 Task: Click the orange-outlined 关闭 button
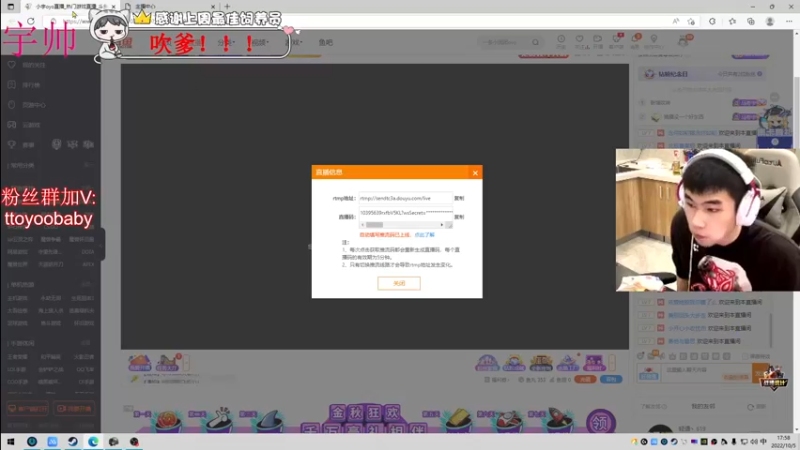click(399, 283)
